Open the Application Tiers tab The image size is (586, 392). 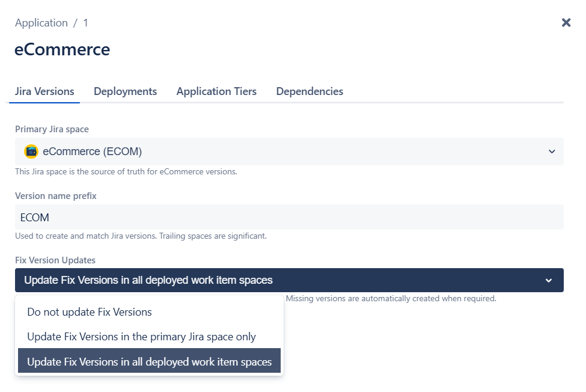point(216,91)
